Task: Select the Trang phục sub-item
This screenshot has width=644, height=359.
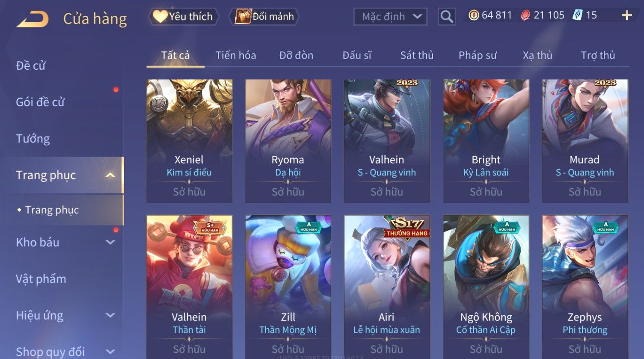Action: (x=52, y=210)
